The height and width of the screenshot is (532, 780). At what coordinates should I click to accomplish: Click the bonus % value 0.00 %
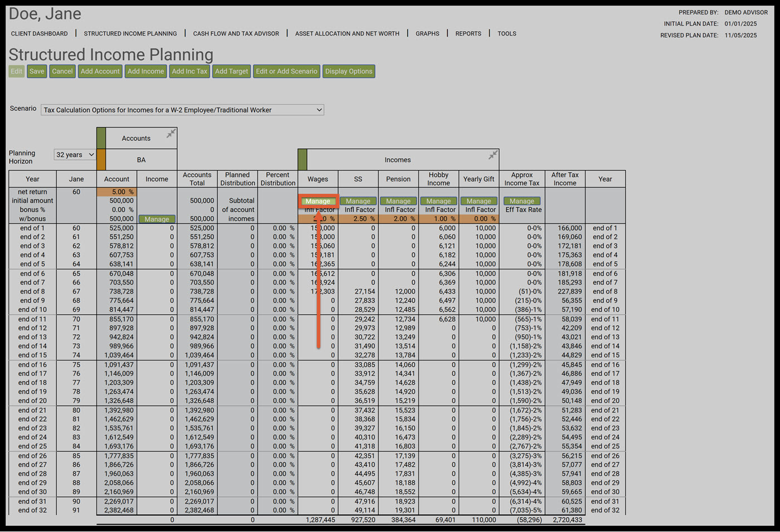pos(123,210)
